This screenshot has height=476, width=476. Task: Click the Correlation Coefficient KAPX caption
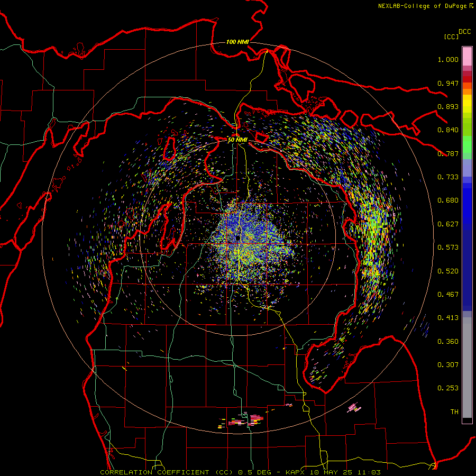pyautogui.click(x=240, y=472)
